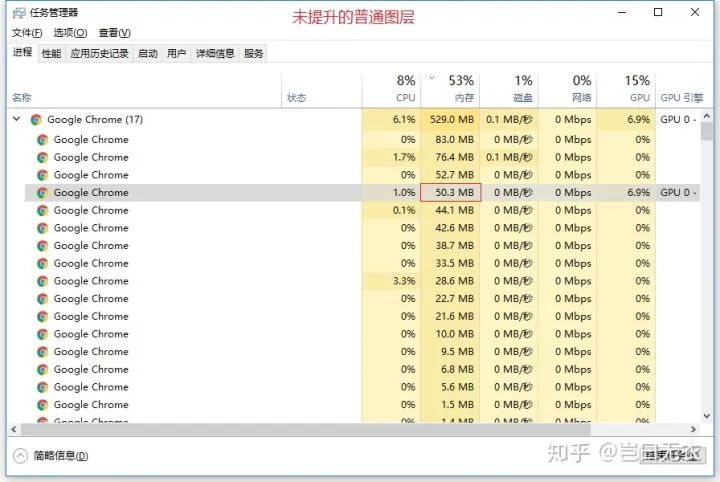Click horizontal scrollbar right arrow
720x482 pixels.
693,429
